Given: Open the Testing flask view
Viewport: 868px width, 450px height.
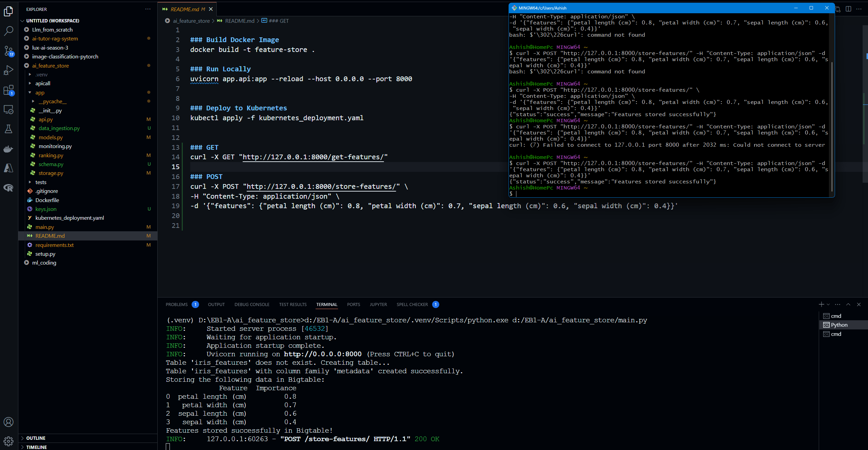Looking at the screenshot, I should pos(8,129).
